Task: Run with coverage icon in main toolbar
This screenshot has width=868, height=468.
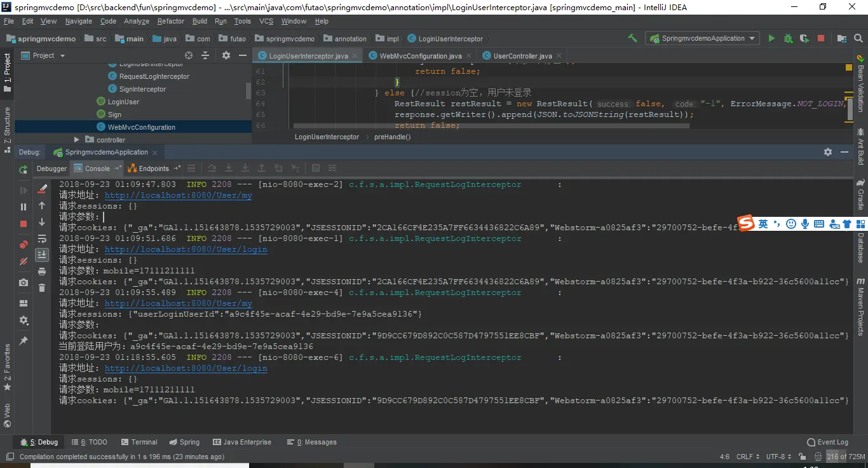Action: (804, 38)
